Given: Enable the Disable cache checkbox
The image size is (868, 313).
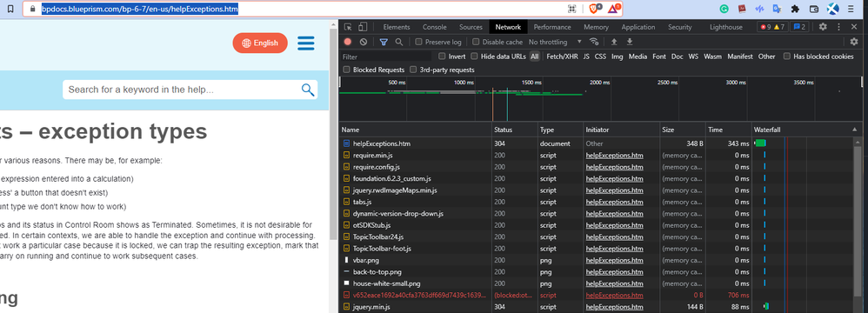Looking at the screenshot, I should click(x=476, y=42).
